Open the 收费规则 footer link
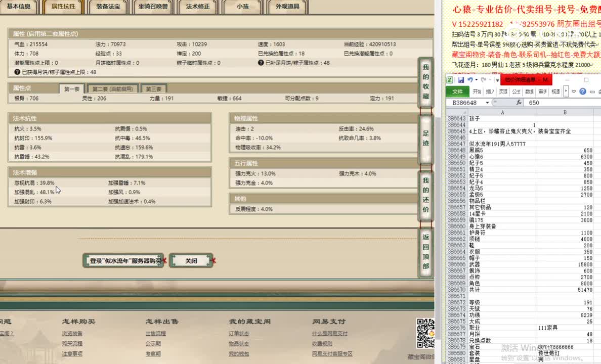 (322, 343)
